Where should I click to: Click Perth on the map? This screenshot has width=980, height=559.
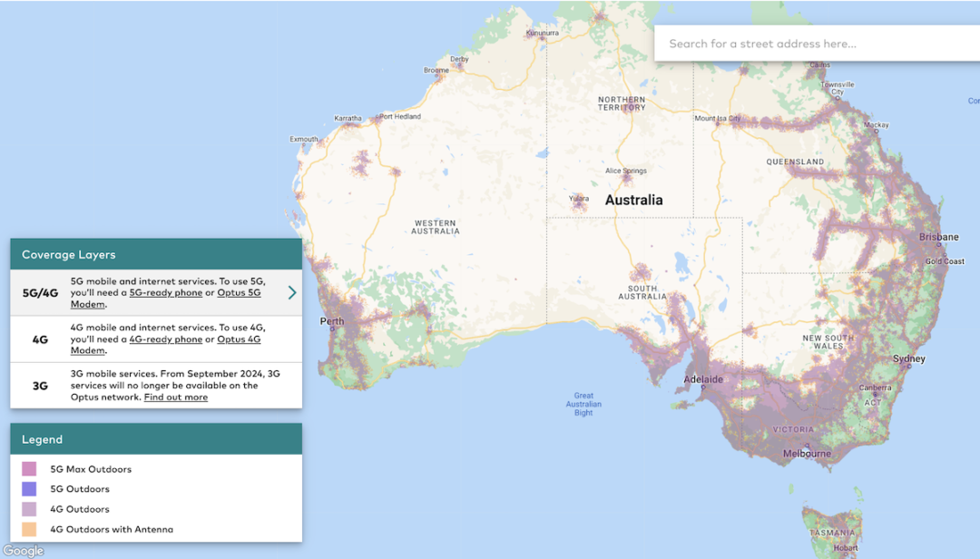tap(332, 321)
